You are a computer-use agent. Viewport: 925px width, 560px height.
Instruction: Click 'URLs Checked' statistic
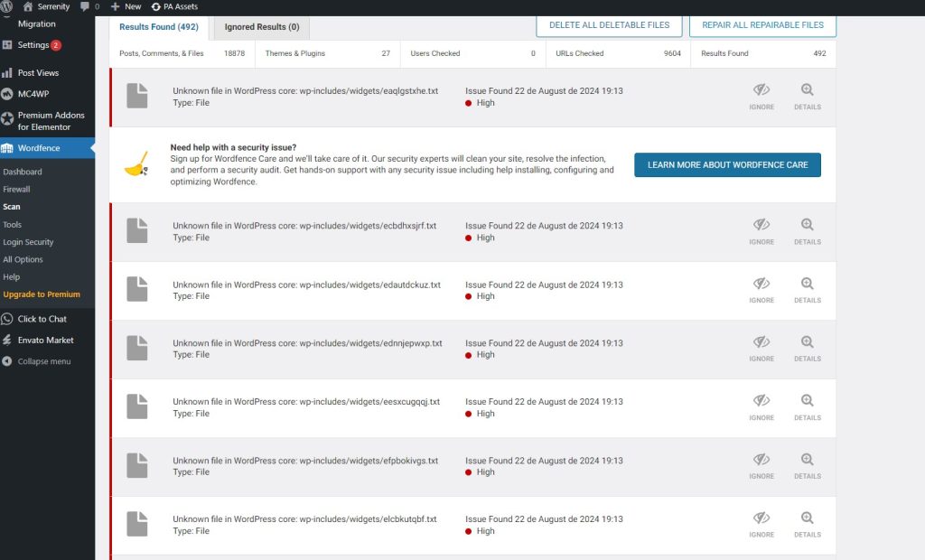618,53
